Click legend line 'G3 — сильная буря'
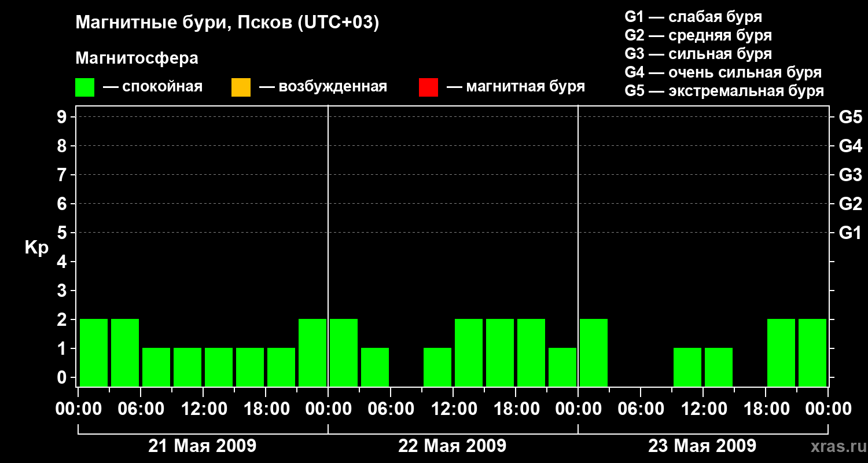The height and width of the screenshot is (463, 868). 698,54
